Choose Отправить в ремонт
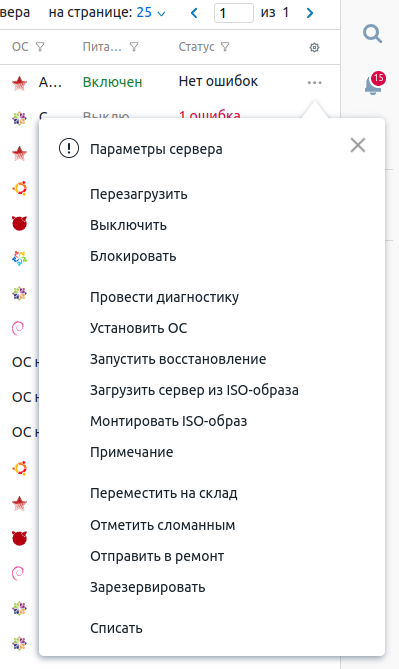Image resolution: width=399 pixels, height=669 pixels. pos(157,556)
